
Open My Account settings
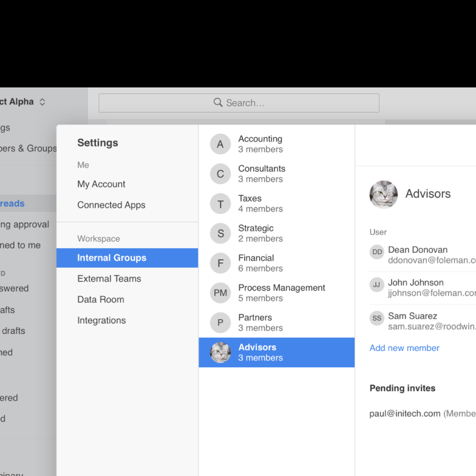click(101, 184)
